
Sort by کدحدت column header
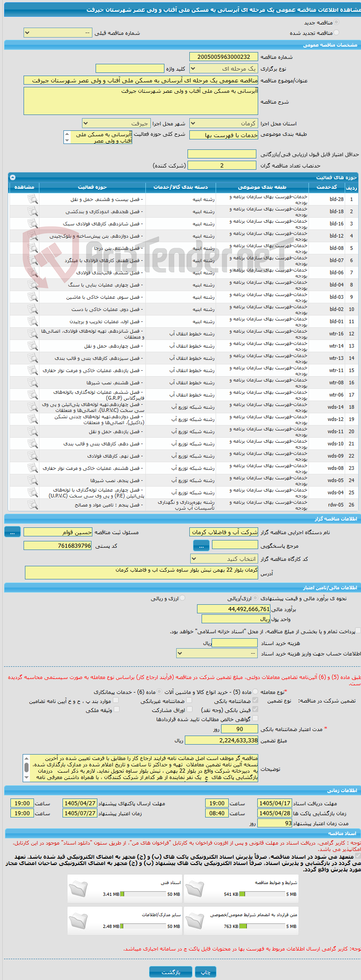[x=326, y=187]
